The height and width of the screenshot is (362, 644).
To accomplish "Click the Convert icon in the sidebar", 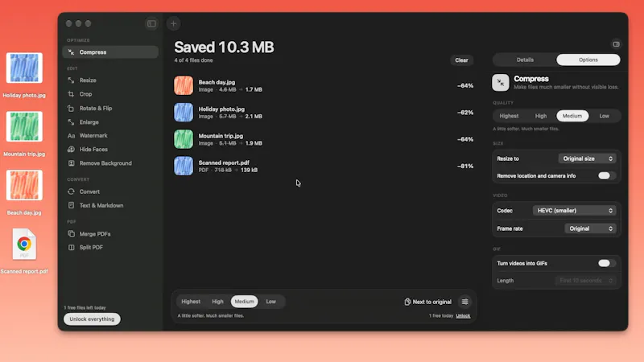I will click(71, 191).
